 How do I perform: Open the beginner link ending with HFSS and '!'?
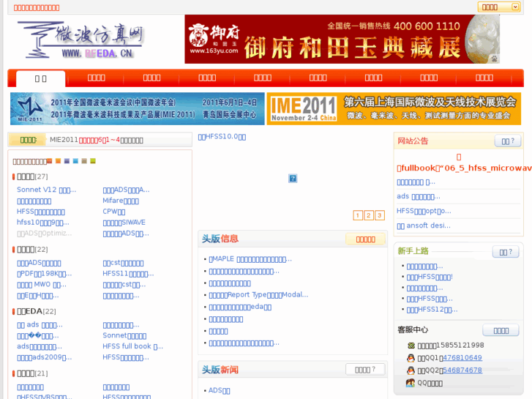point(430,277)
